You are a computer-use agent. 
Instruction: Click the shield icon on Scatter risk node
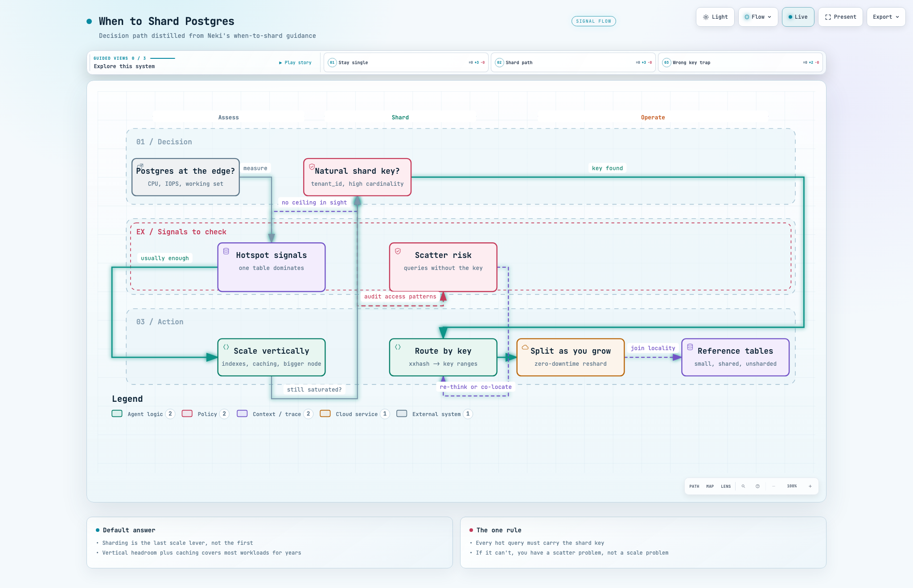click(398, 251)
